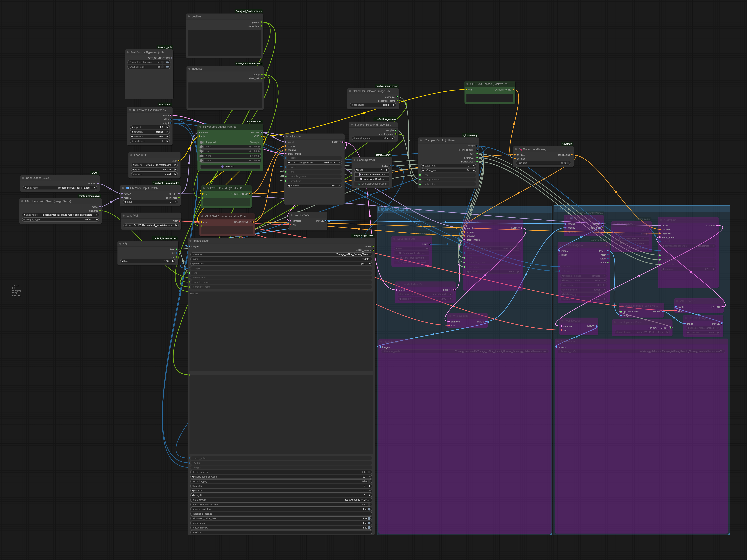The height and width of the screenshot is (560, 747).
Task: Click the KSampler Config STEPS output port
Action: pyautogui.click(x=477, y=146)
